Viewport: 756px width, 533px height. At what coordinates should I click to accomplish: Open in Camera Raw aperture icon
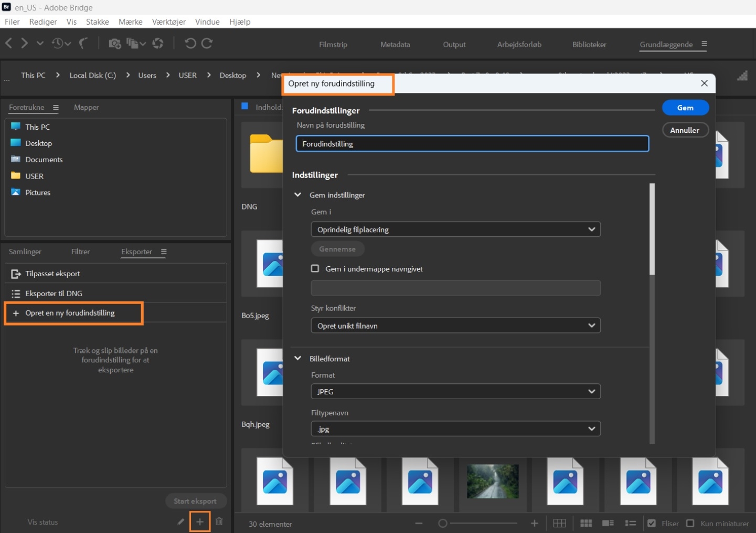pyautogui.click(x=158, y=44)
